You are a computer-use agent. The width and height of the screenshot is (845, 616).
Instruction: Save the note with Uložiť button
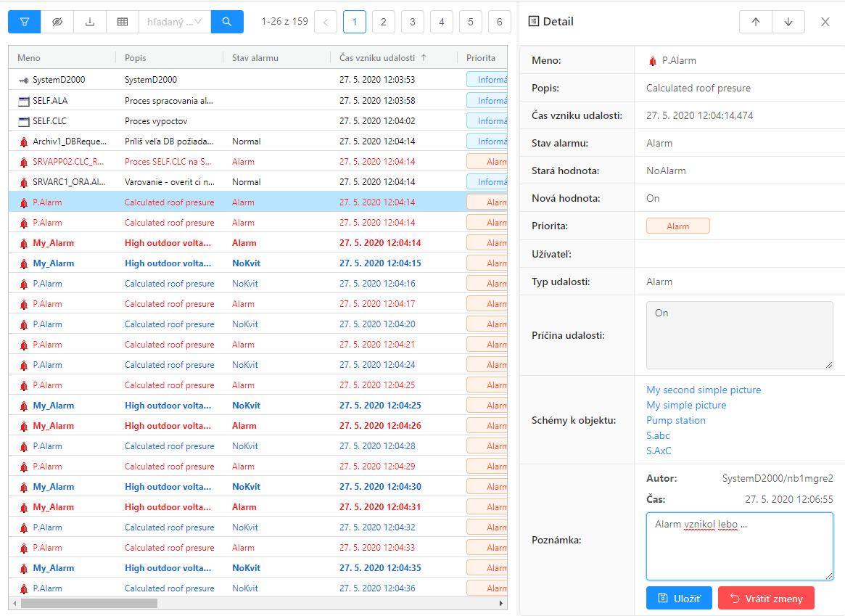[679, 598]
